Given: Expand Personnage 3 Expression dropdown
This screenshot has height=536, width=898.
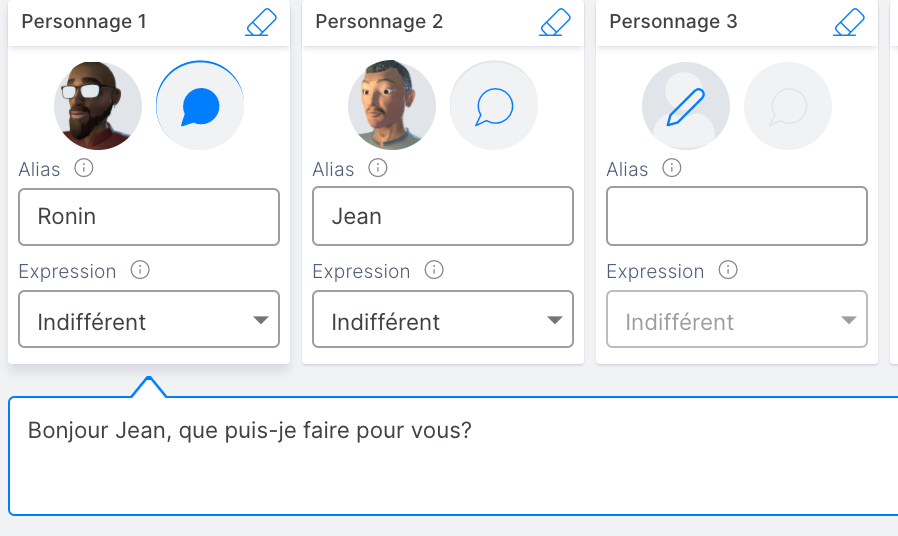Looking at the screenshot, I should tap(736, 319).
